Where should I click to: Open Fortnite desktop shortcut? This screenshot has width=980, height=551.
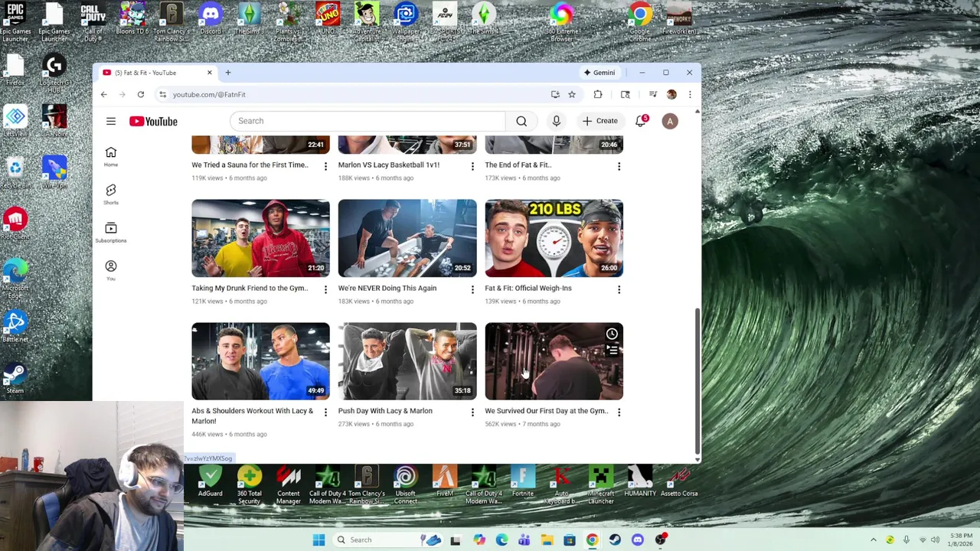[523, 482]
